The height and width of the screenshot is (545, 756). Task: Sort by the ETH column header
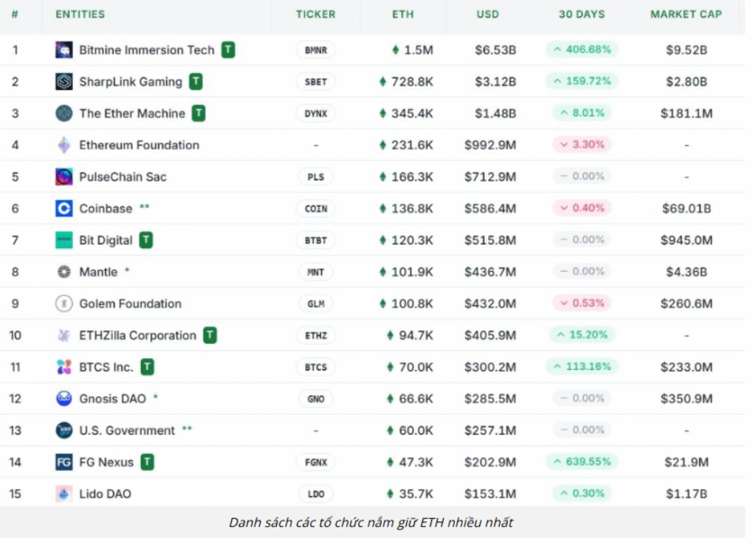[x=403, y=13]
